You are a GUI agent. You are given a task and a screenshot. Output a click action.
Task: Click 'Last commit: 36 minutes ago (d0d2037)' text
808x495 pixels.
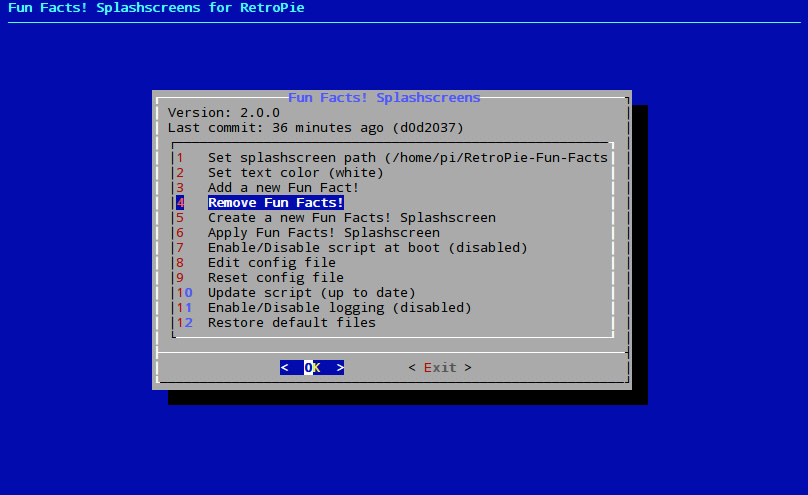coord(315,127)
